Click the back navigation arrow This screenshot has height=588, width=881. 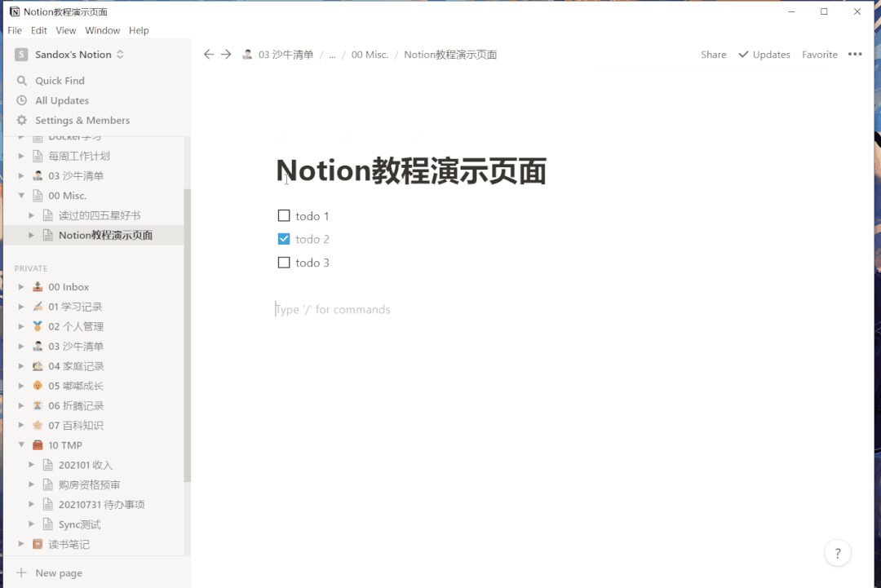209,55
